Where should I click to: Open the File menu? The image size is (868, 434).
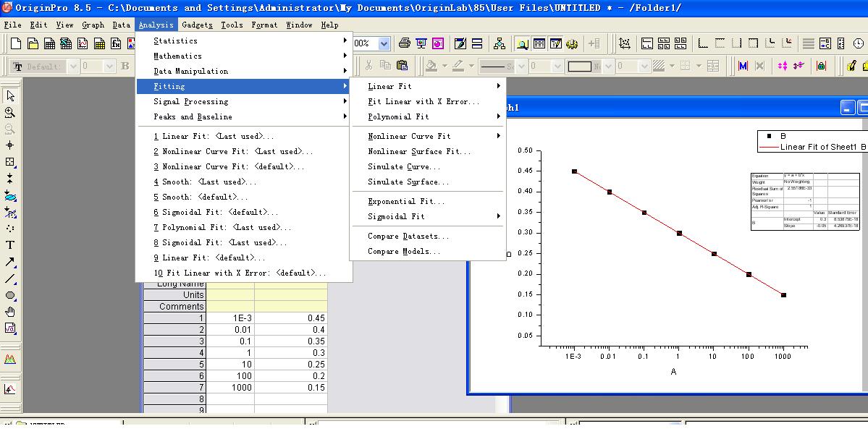(12, 25)
